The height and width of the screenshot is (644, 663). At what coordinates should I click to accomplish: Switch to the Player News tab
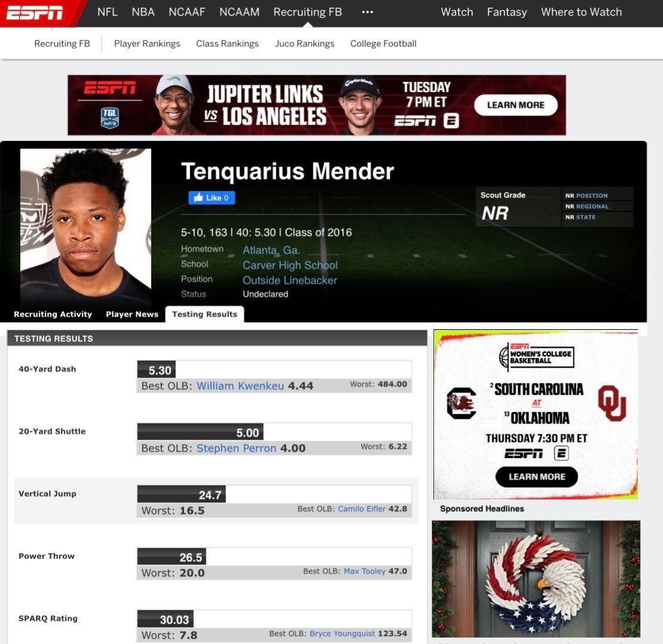click(x=132, y=314)
